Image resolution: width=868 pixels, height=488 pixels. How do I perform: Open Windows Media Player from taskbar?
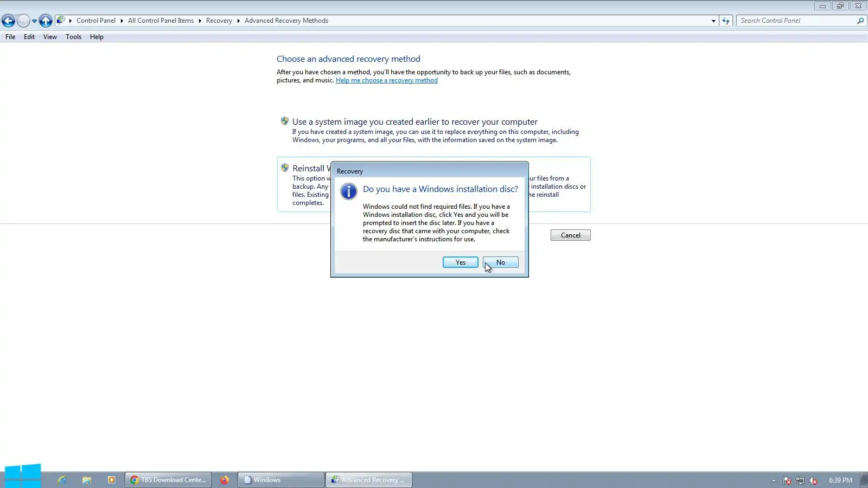(x=112, y=480)
